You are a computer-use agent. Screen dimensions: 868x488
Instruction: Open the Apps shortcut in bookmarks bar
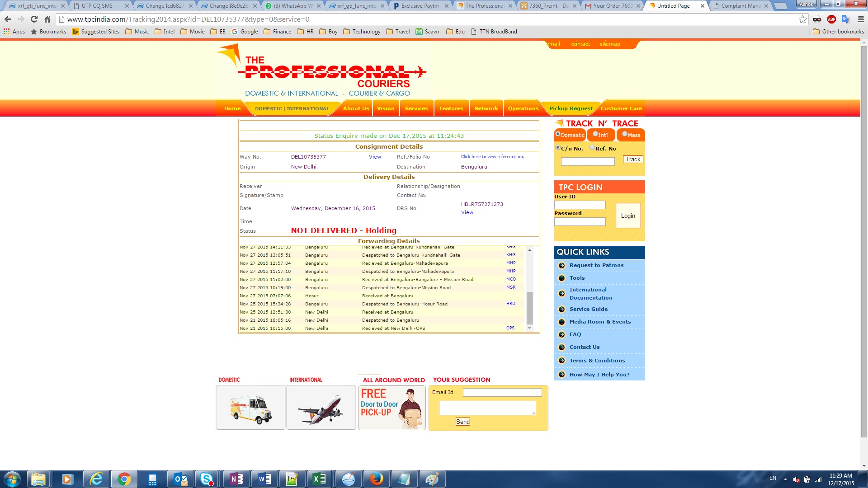tap(14, 32)
